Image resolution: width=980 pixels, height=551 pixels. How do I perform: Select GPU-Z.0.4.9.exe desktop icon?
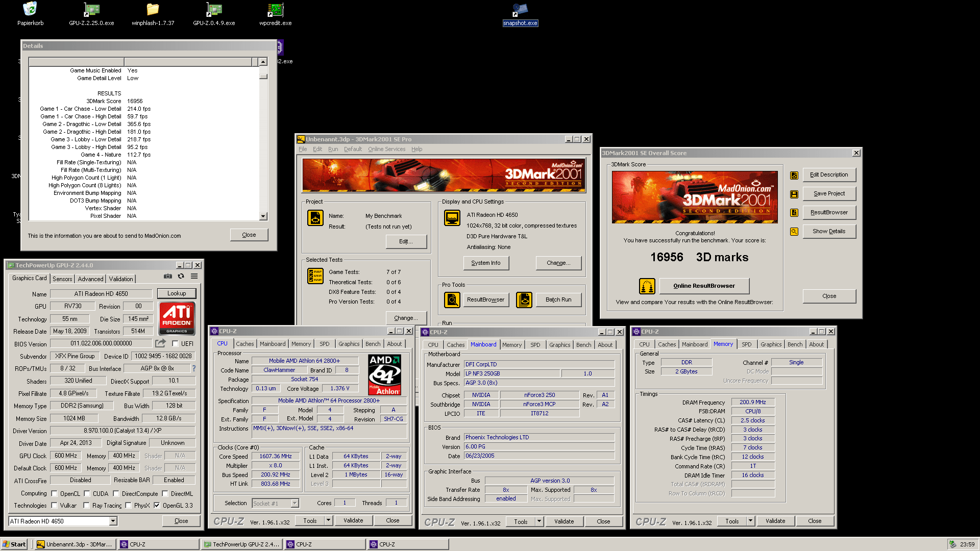[x=214, y=9]
